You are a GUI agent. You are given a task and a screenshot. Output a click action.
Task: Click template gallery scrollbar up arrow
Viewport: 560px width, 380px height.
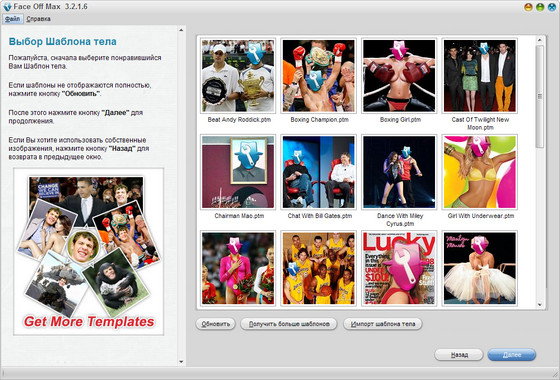(x=540, y=40)
